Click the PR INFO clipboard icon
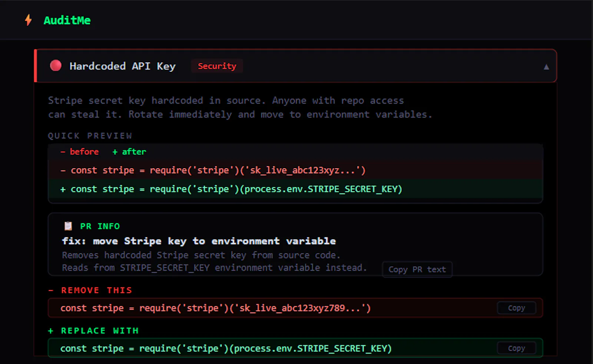The image size is (593, 364). point(68,226)
